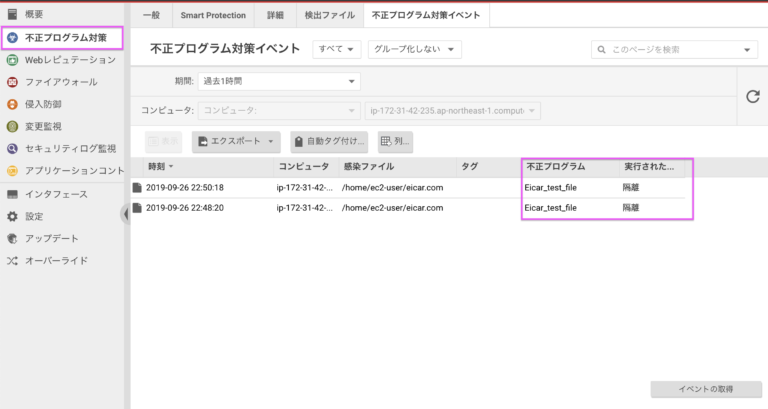Viewport: 768px width, 409px height.
Task: Click the Log Inspection magnifier icon
Action: tap(12, 148)
